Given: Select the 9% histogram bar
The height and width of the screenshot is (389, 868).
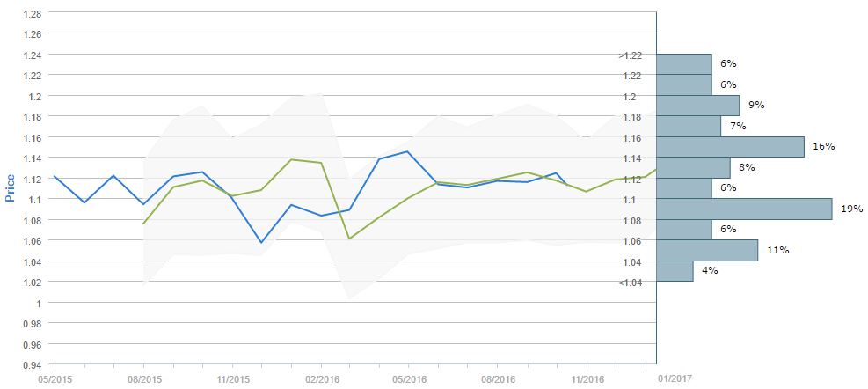Looking at the screenshot, I should pyautogui.click(x=698, y=106).
